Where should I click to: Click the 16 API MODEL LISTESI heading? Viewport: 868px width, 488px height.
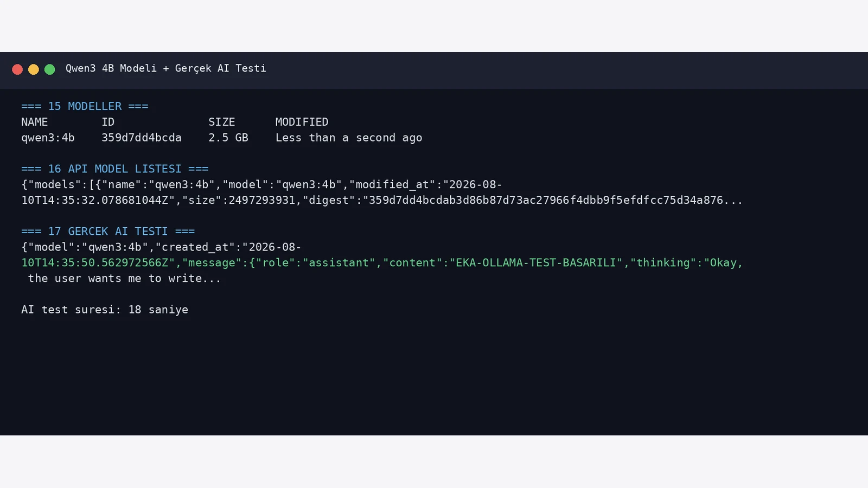point(115,169)
